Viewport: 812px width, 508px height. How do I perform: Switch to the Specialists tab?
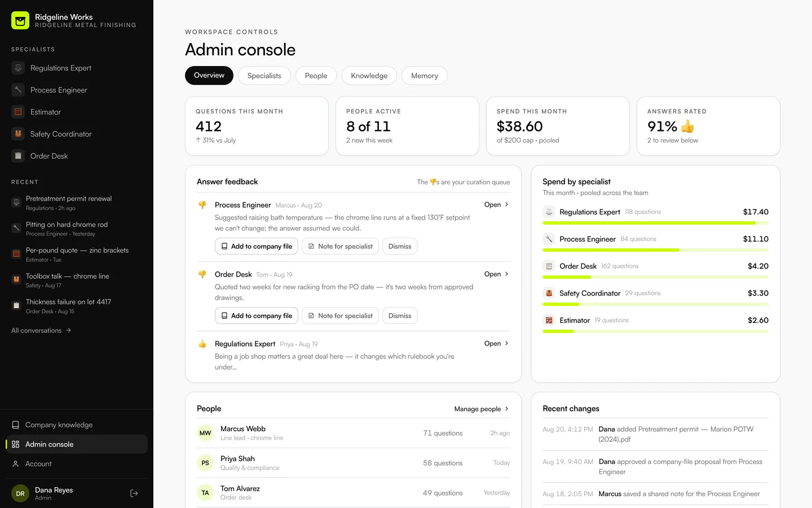[264, 76]
